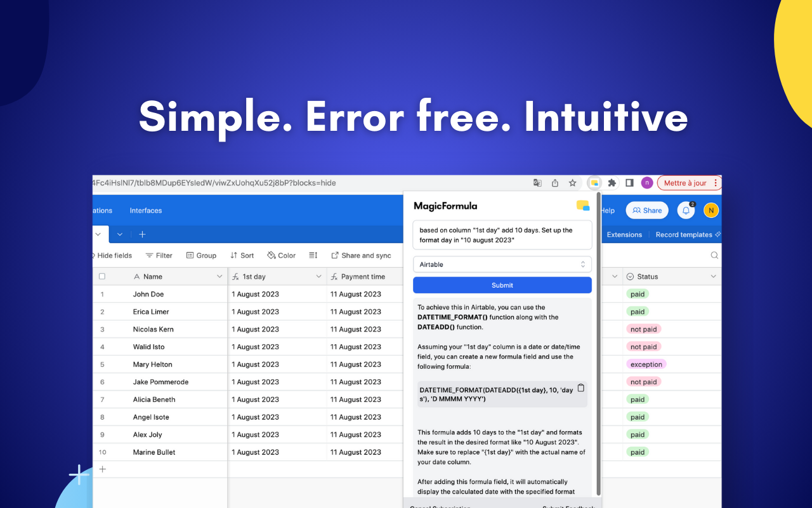Image resolution: width=812 pixels, height=508 pixels.
Task: Click the not paid status in Jake Pommerode row
Action: click(643, 382)
